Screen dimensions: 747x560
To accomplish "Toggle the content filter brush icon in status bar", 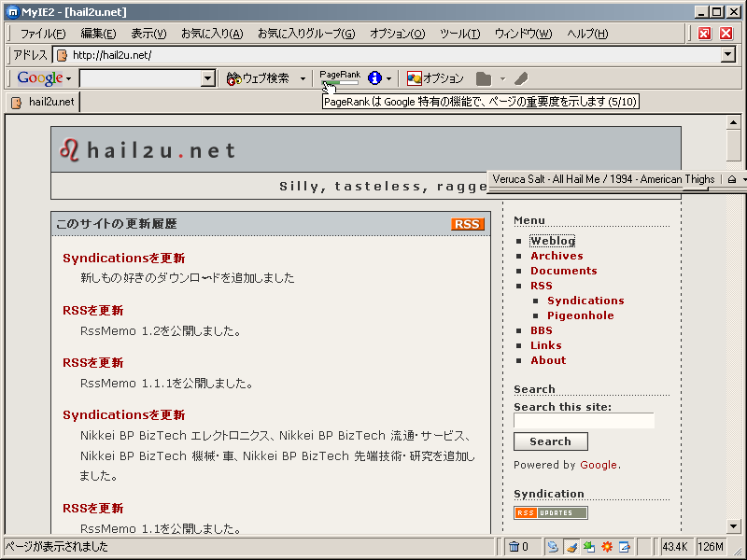I will tap(570, 547).
